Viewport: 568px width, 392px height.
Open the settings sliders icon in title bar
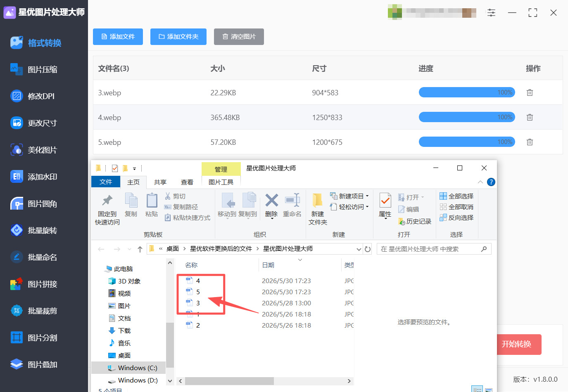[x=491, y=13]
